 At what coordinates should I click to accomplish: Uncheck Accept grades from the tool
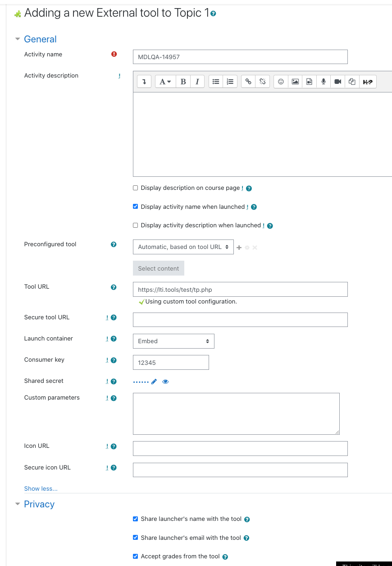136,556
